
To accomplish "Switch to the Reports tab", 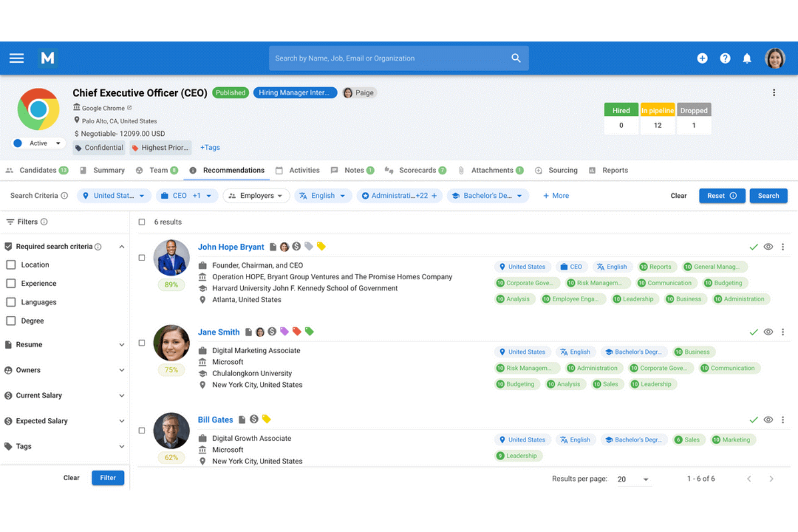I will pyautogui.click(x=608, y=170).
